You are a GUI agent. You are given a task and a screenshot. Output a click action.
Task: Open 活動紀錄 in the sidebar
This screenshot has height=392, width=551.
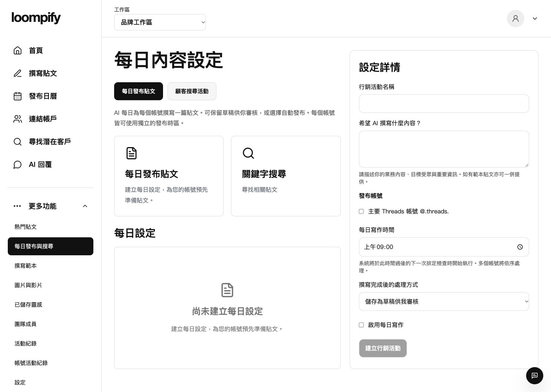coord(26,343)
